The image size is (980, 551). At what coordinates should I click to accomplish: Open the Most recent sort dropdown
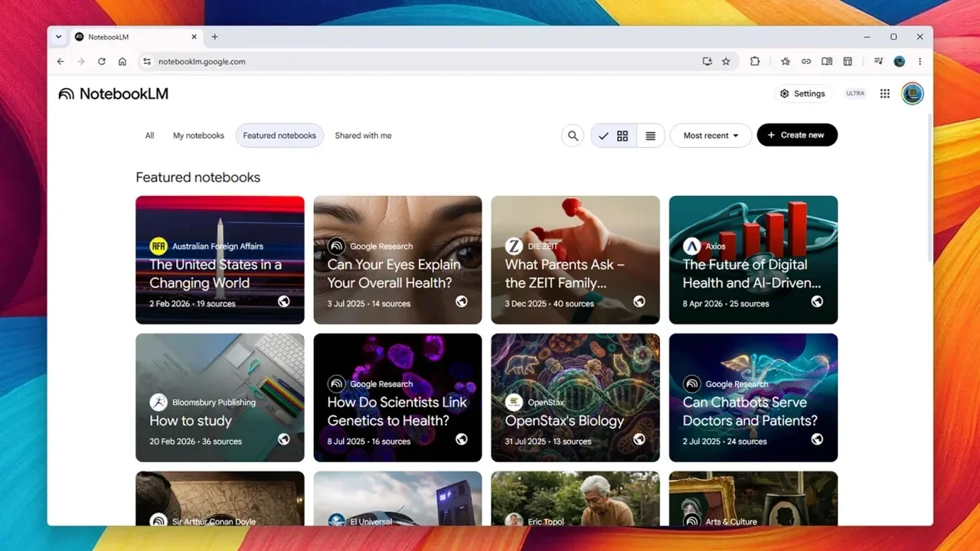tap(710, 135)
